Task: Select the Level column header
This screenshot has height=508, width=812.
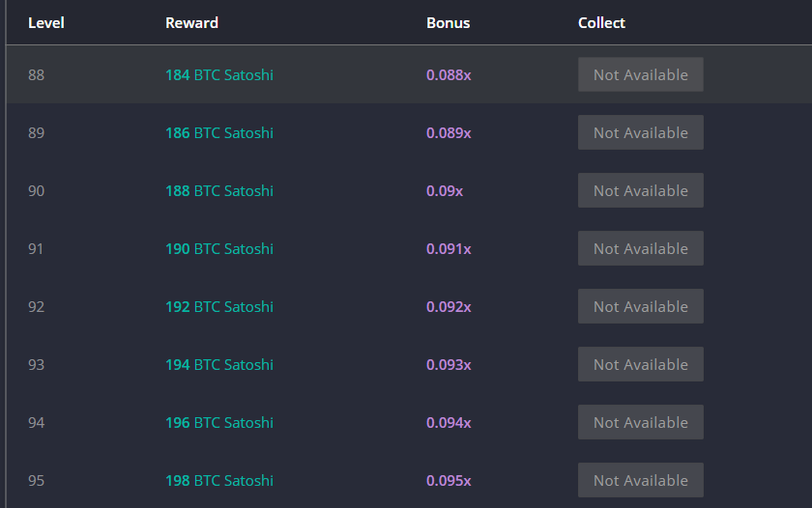Action: coord(46,23)
